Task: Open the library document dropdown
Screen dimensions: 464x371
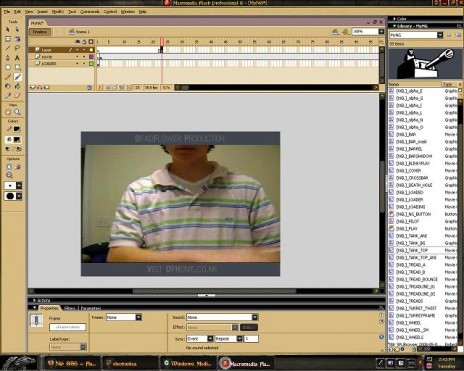Action: pyautogui.click(x=440, y=35)
